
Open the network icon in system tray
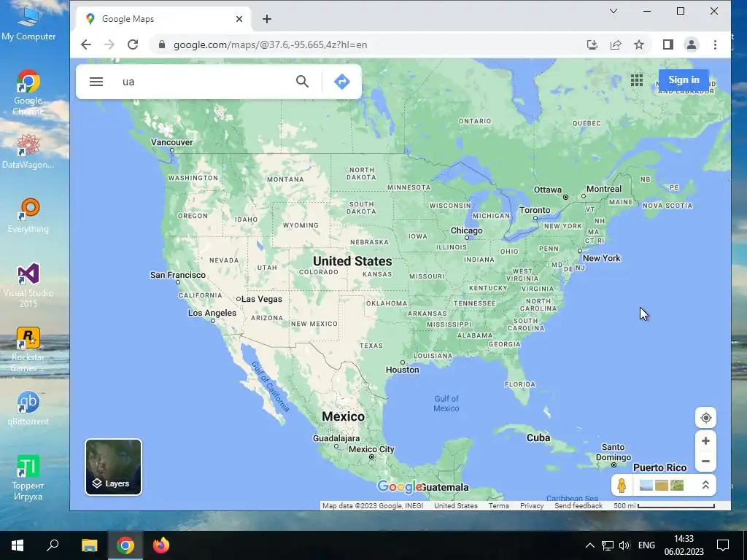(x=608, y=545)
